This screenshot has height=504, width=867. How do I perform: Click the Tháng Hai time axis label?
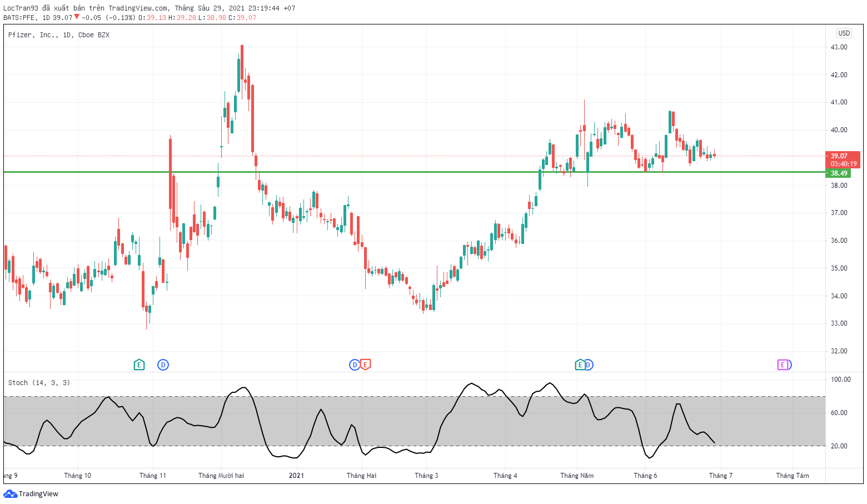tap(361, 476)
